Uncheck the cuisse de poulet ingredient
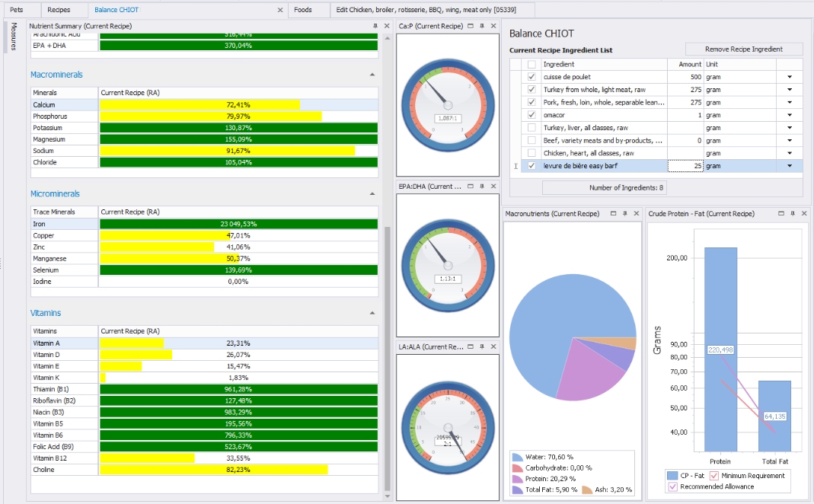 531,77
